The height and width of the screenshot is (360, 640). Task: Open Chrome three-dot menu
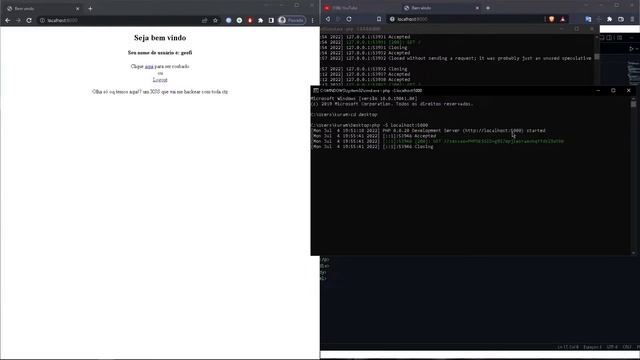coord(313,20)
